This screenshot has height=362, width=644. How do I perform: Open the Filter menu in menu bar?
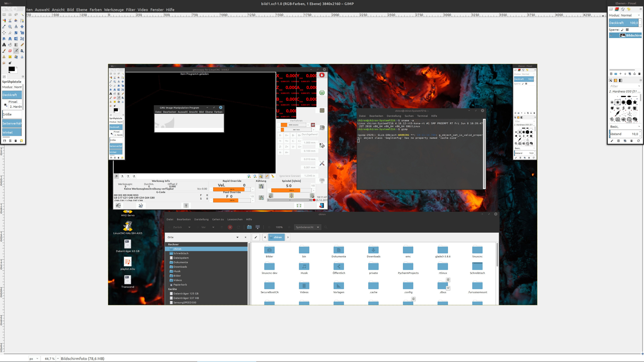[x=130, y=10]
